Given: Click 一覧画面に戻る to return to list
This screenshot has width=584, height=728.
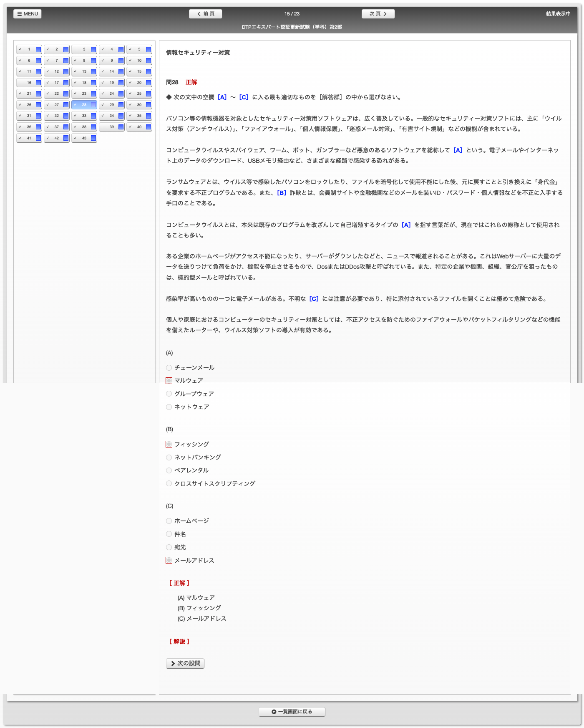Looking at the screenshot, I should [x=292, y=712].
